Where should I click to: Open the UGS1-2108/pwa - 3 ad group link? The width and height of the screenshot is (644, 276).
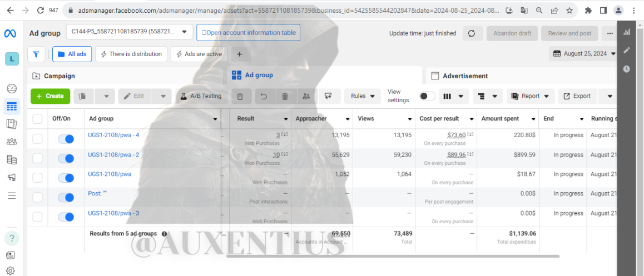click(x=113, y=213)
